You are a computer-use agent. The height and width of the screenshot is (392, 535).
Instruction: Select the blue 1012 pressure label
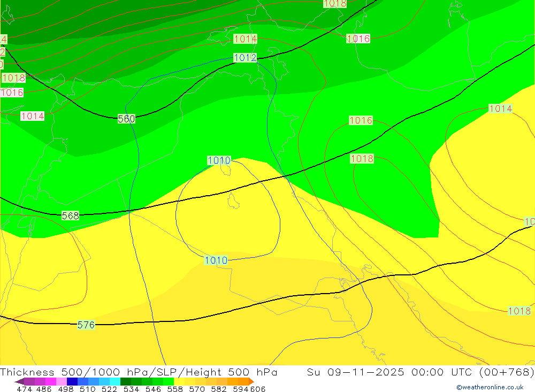245,58
